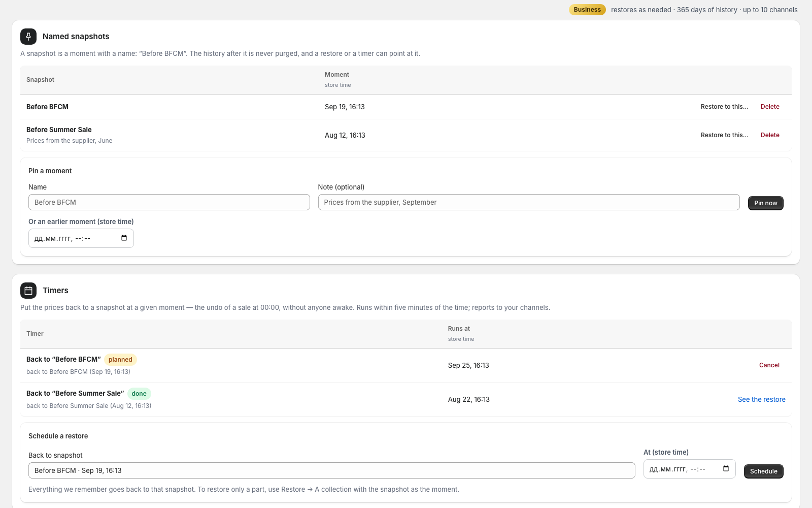Viewport: 812px width, 508px height.
Task: Click the Aug 12, 16:13 moment cell
Action: tap(345, 135)
